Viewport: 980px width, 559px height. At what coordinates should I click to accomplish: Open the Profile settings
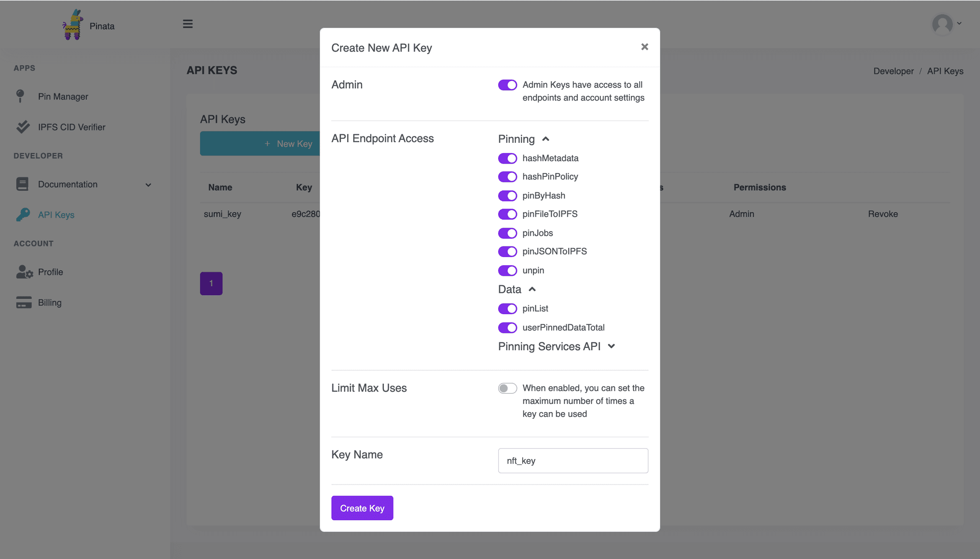coord(51,272)
